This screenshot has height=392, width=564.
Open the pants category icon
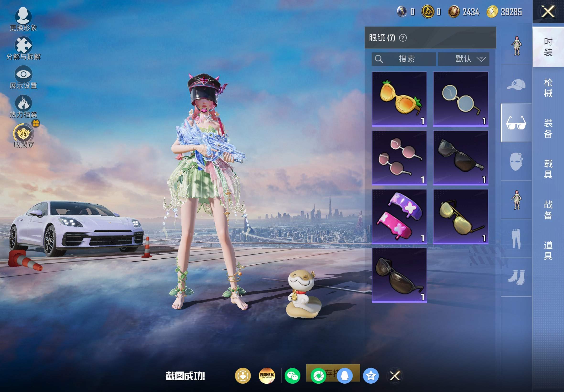(x=516, y=239)
